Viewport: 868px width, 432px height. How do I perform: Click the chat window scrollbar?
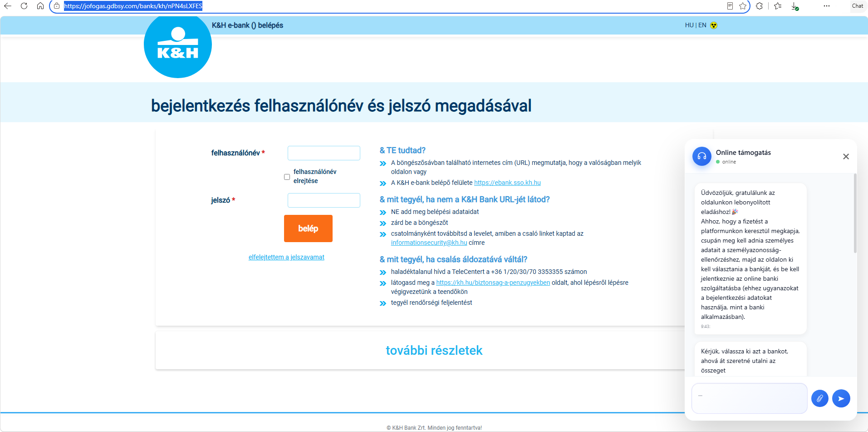855,214
